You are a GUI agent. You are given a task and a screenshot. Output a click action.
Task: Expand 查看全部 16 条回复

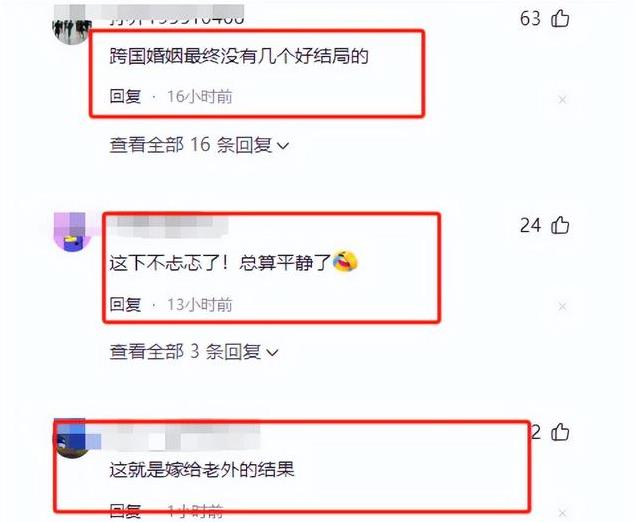(199, 145)
